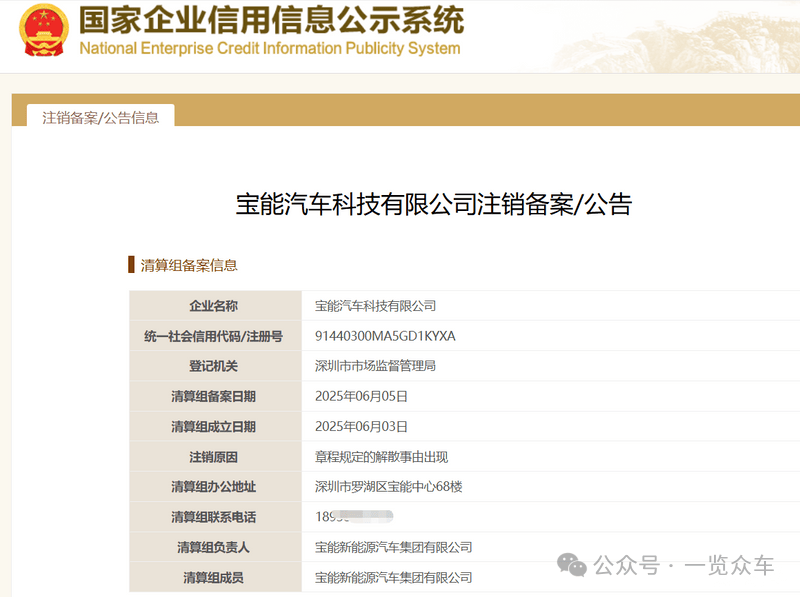This screenshot has height=597, width=800.
Task: Select the date 2025年06月05日
Action: tap(361, 396)
